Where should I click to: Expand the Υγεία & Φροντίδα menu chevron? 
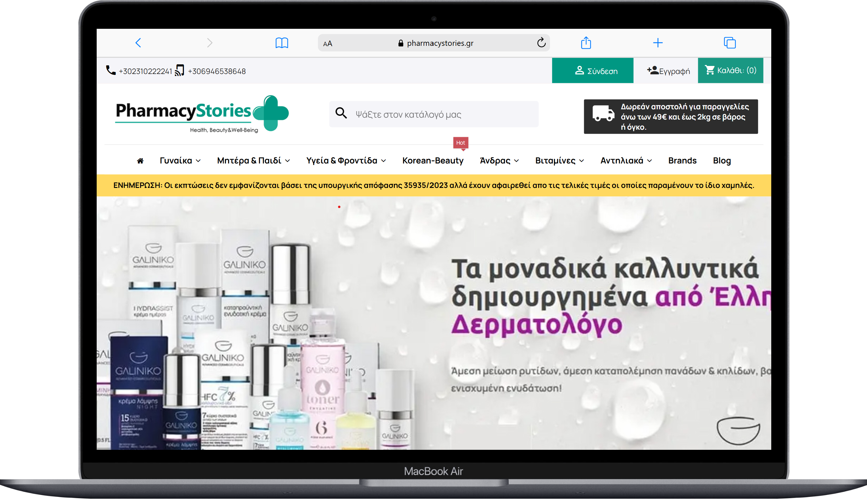384,161
